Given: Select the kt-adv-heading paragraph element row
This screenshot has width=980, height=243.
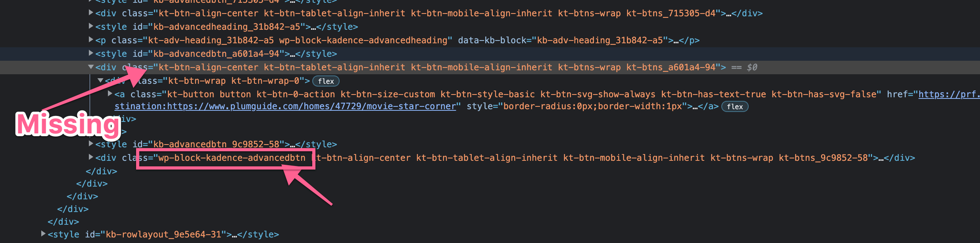Looking at the screenshot, I should (397, 40).
